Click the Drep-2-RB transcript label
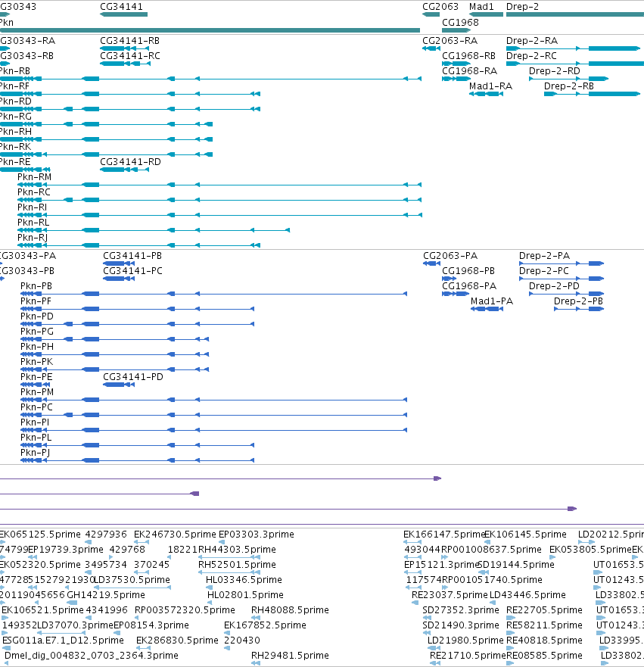Image resolution: width=644 pixels, height=667 pixels. coord(569,86)
